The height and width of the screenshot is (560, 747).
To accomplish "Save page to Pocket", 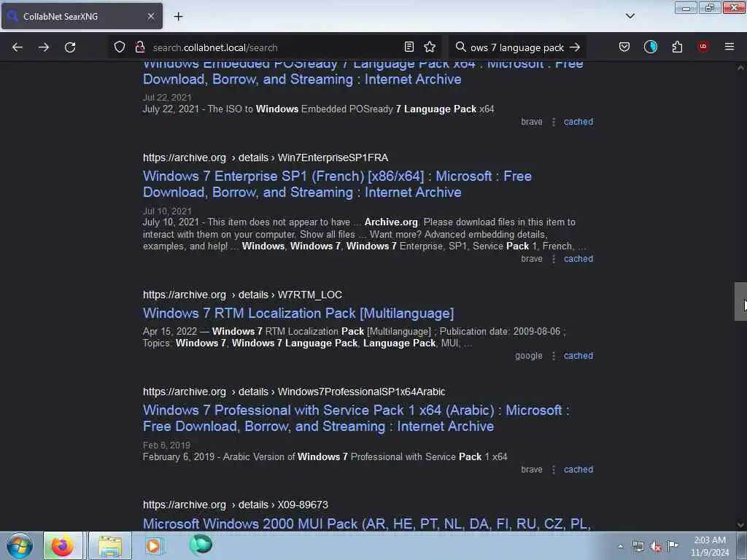I will pyautogui.click(x=624, y=47).
